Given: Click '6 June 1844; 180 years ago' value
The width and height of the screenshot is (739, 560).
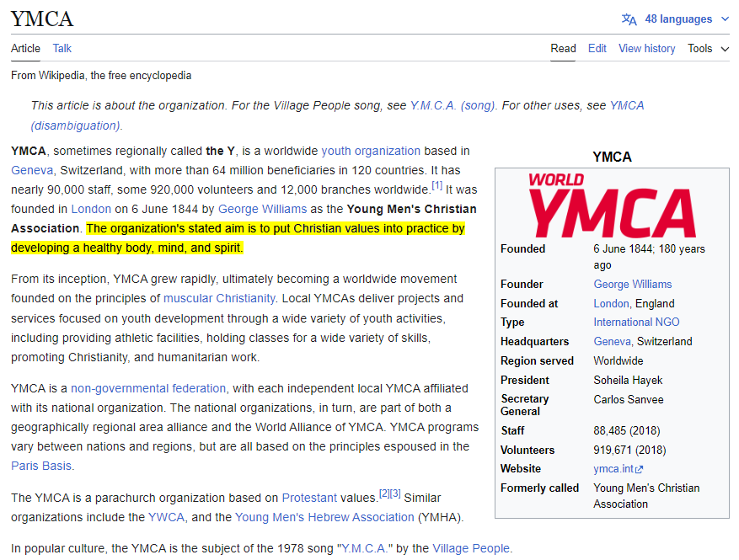Looking at the screenshot, I should click(x=649, y=257).
